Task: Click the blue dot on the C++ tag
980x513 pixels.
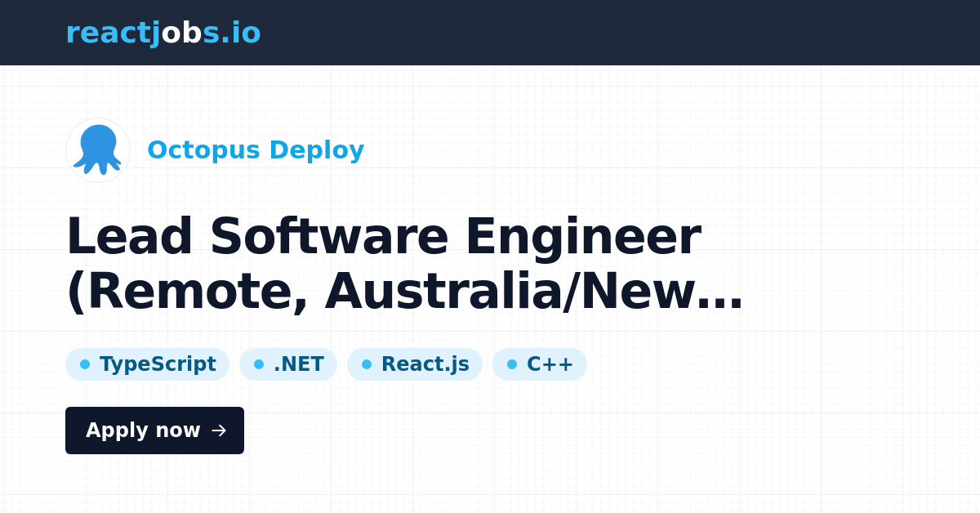Action: [511, 364]
